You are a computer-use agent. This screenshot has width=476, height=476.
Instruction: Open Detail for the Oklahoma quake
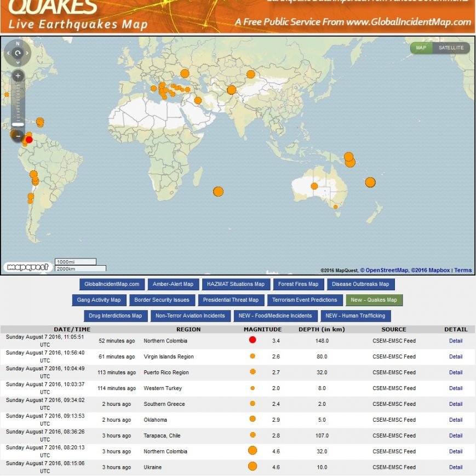(x=456, y=420)
